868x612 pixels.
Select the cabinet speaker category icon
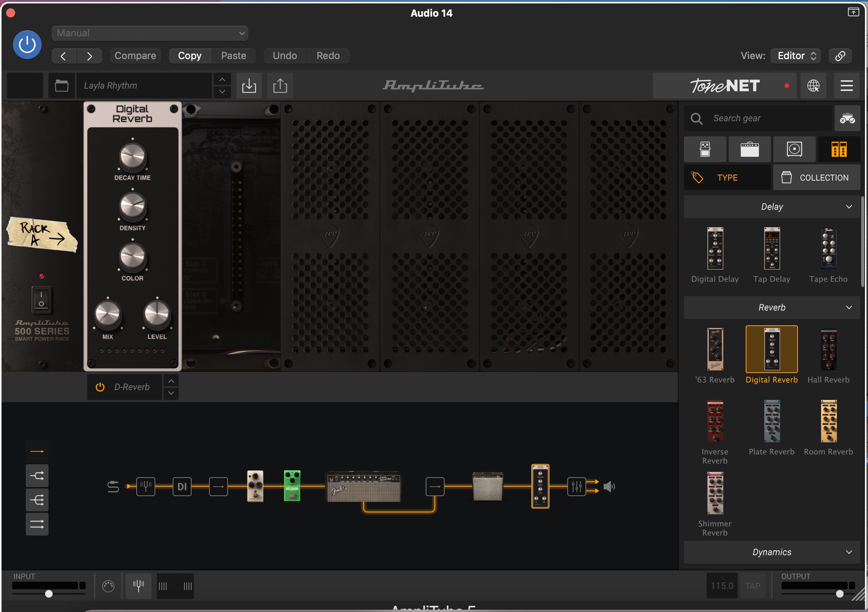click(x=794, y=149)
